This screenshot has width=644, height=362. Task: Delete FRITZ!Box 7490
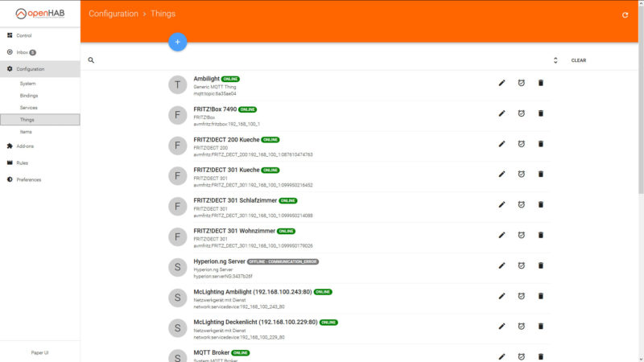[x=540, y=113]
